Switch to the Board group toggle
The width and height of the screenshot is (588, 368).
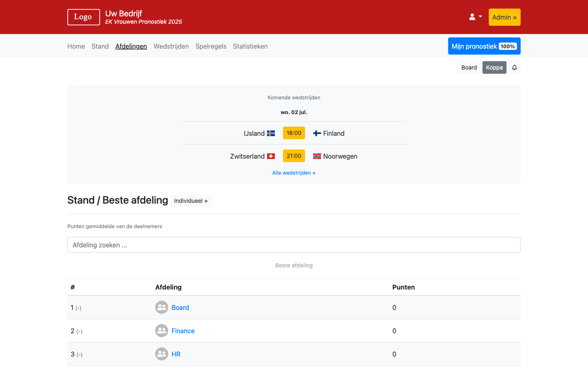tap(469, 67)
